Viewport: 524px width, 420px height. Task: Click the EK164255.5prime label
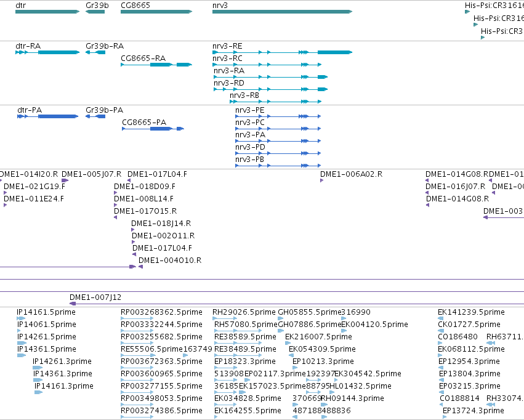[248, 411]
